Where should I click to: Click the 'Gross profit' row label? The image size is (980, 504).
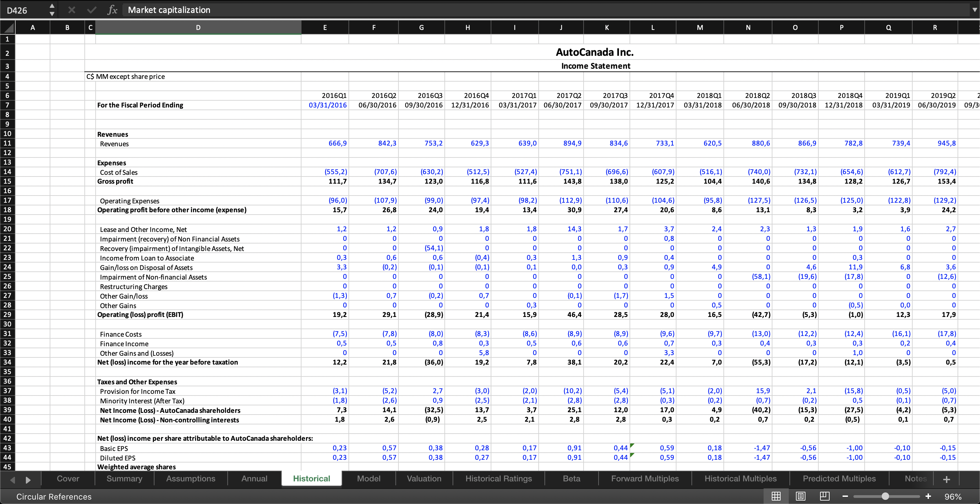pos(115,181)
